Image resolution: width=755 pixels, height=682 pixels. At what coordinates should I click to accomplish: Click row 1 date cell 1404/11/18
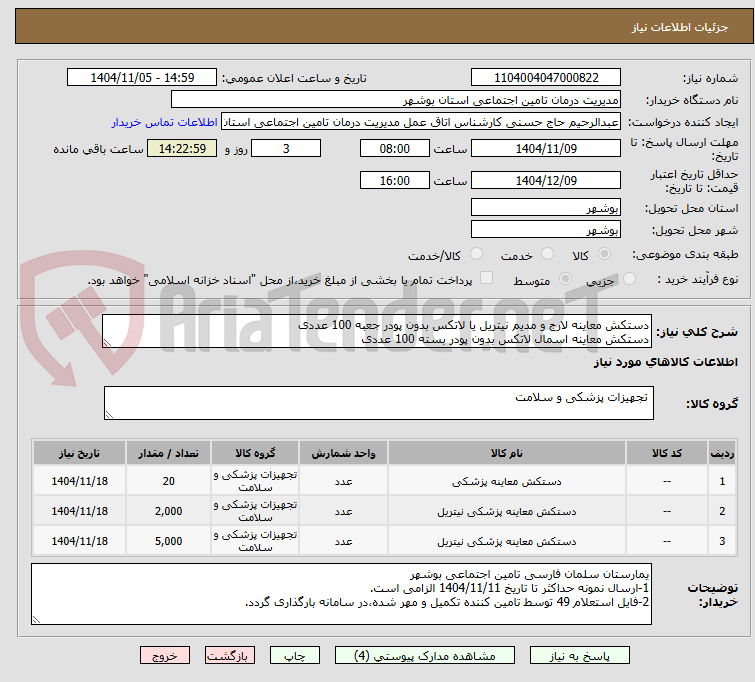[x=79, y=481]
